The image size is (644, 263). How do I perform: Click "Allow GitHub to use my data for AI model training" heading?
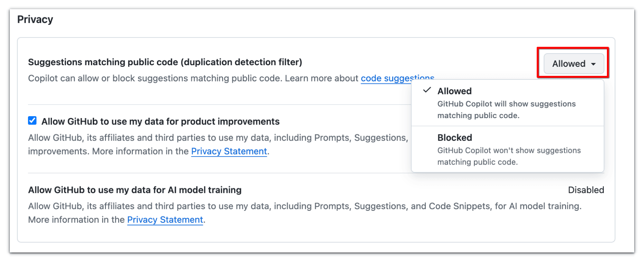[x=135, y=190]
